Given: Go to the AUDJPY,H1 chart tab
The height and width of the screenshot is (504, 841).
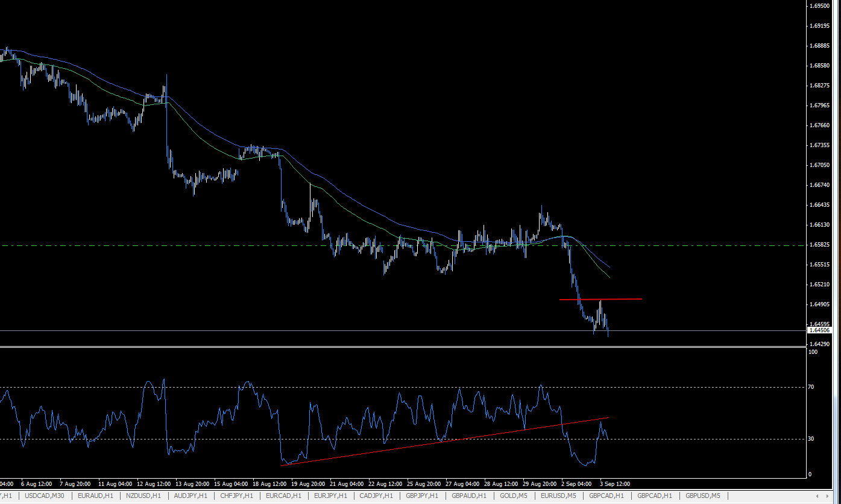Looking at the screenshot, I should click(190, 496).
